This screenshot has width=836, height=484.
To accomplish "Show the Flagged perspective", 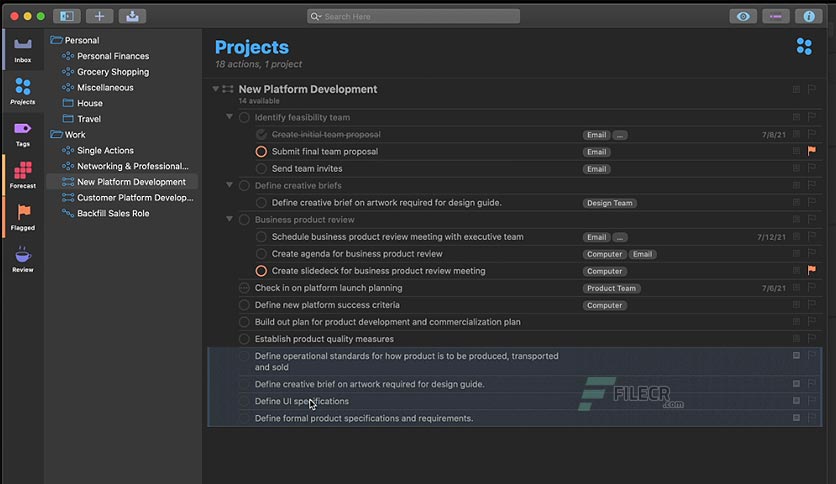I will [22, 217].
